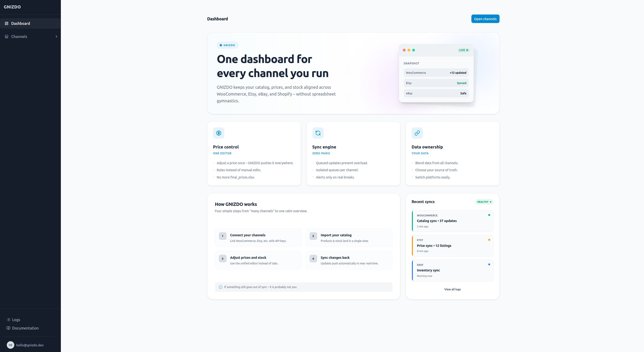The height and width of the screenshot is (352, 644).
Task: Open the Logs icon in the sidebar
Action: [8, 319]
